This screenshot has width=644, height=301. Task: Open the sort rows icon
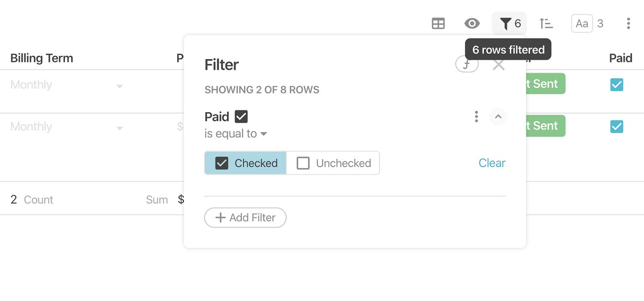546,23
